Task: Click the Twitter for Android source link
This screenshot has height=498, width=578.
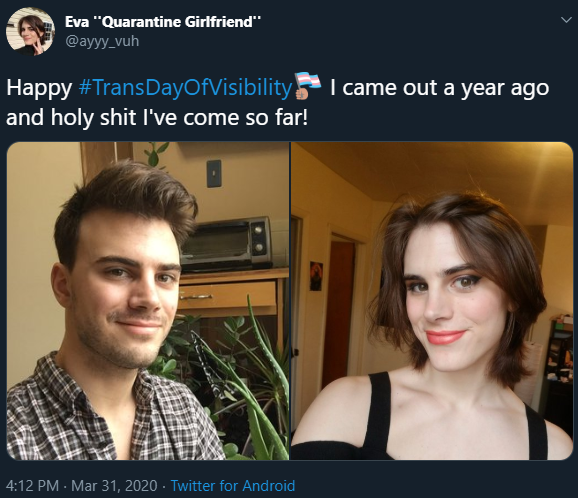Action: (233, 486)
